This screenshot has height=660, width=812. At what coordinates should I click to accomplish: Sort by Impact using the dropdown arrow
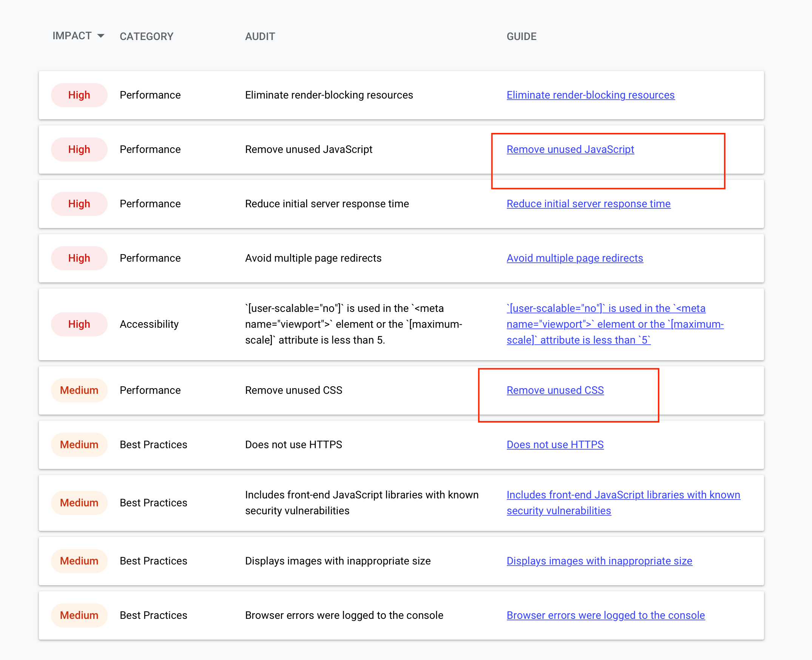(x=101, y=36)
